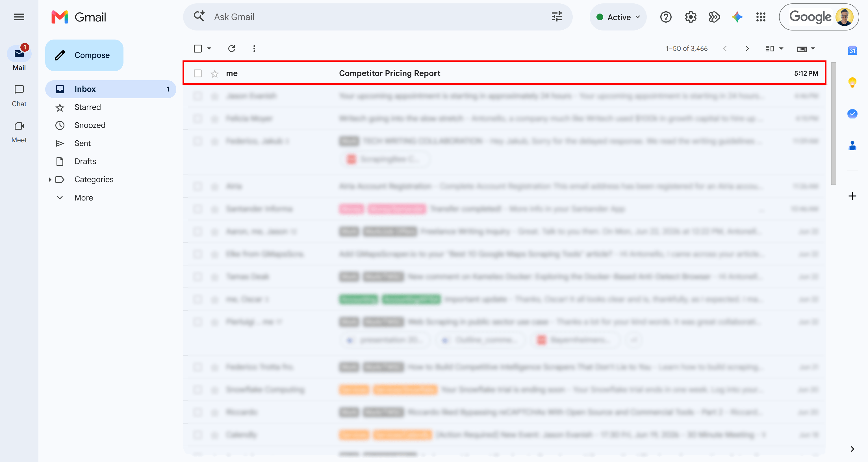
Task: Open the Inbox folder
Action: (x=110, y=89)
